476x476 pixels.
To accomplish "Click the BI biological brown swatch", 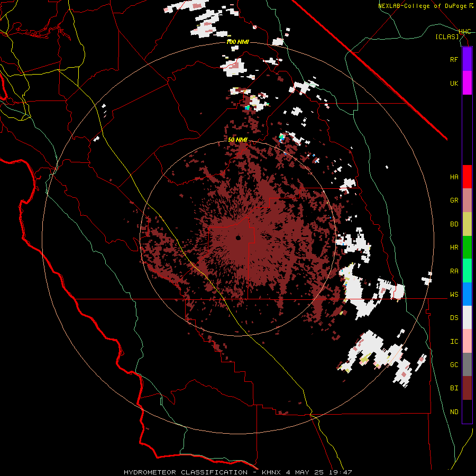I will (x=467, y=388).
